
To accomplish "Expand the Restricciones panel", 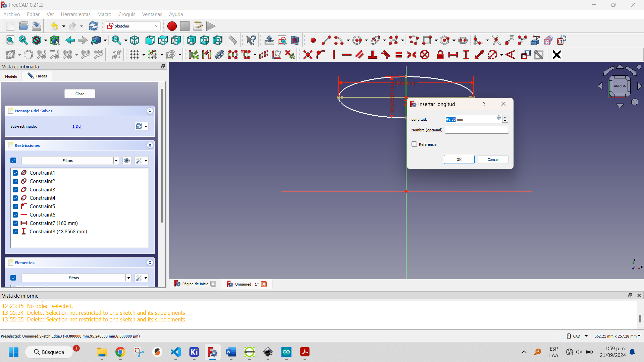I will coord(150,145).
